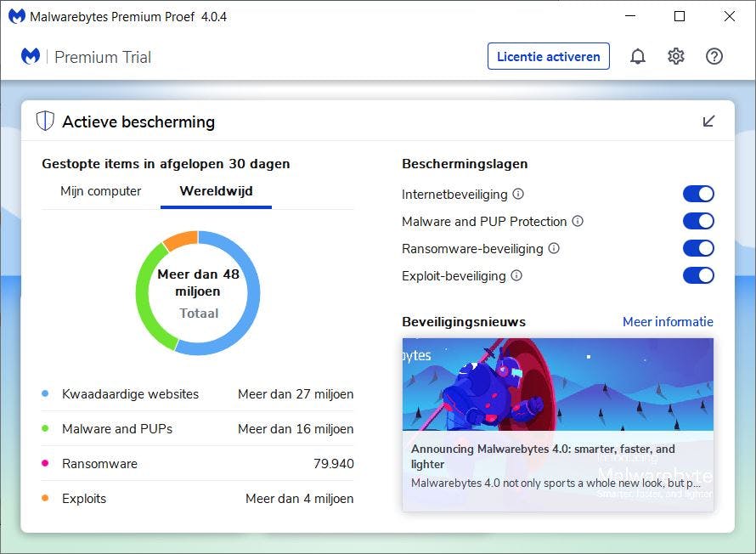Open settings via the gear icon

pos(675,56)
